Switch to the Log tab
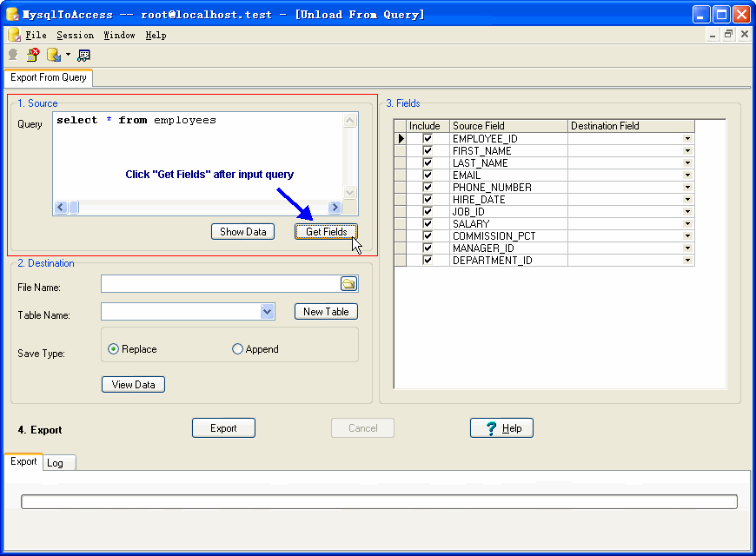The height and width of the screenshot is (556, 756). [59, 463]
